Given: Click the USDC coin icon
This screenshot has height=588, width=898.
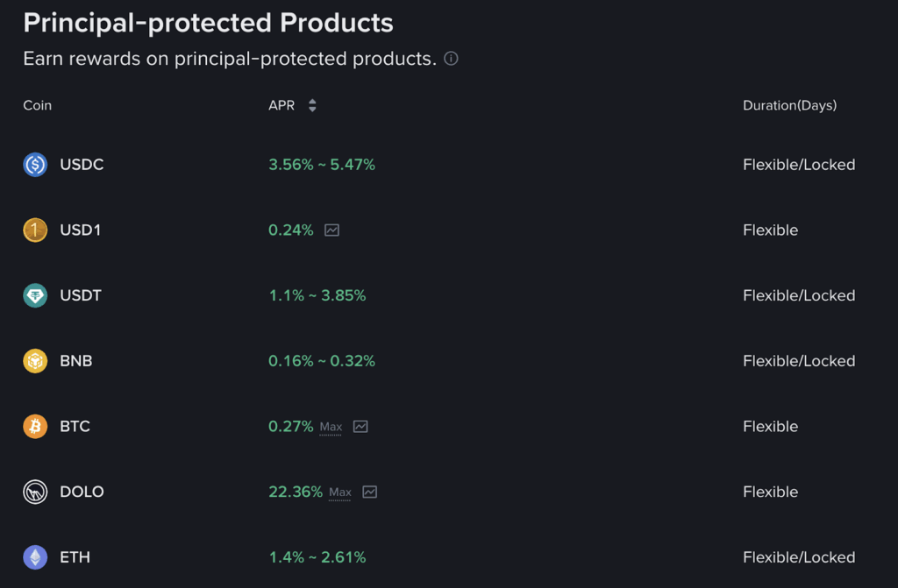Looking at the screenshot, I should pyautogui.click(x=33, y=164).
